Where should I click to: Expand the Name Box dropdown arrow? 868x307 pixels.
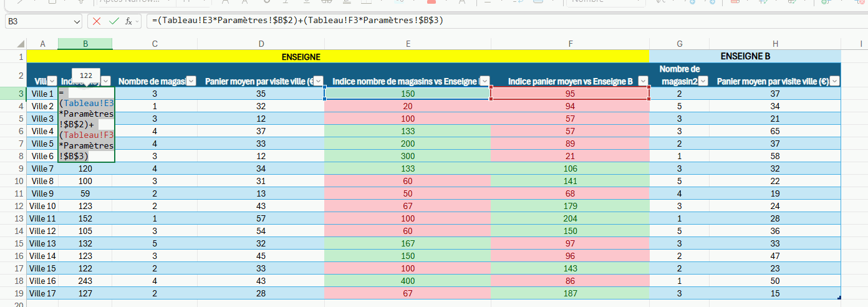coord(77,21)
